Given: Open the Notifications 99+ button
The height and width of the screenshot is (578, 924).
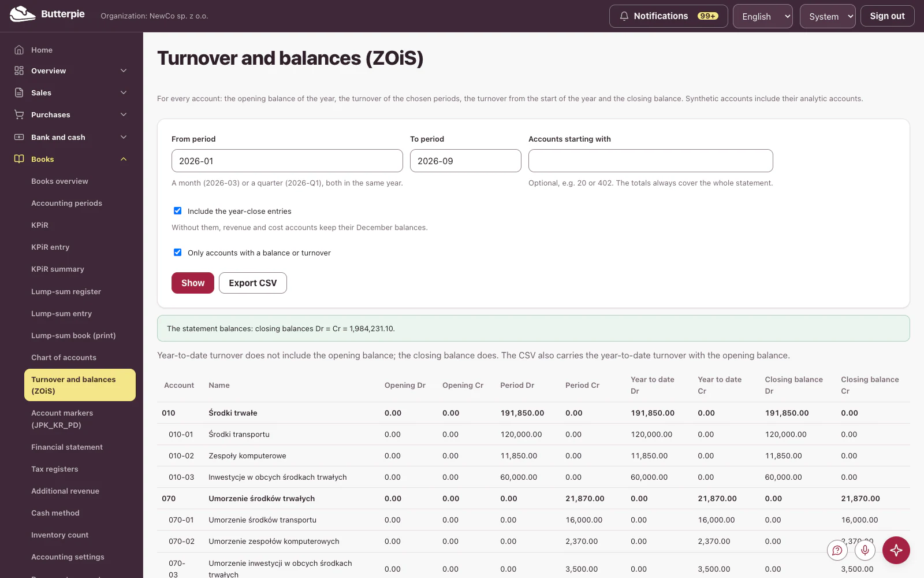Looking at the screenshot, I should 669,16.
